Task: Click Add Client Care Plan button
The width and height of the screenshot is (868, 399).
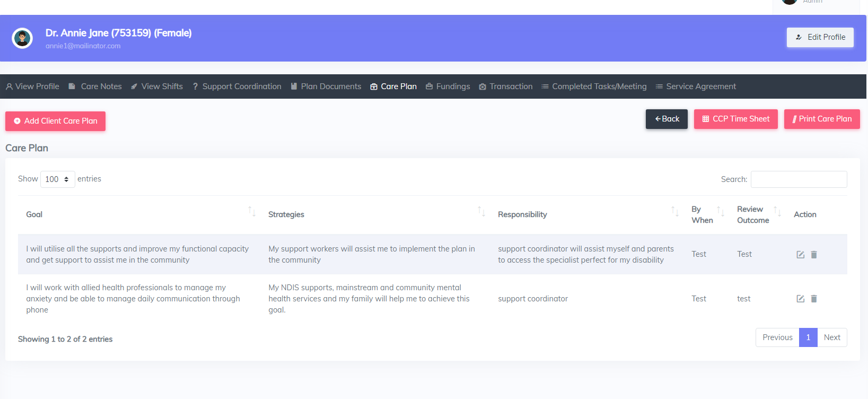Action: pyautogui.click(x=56, y=121)
